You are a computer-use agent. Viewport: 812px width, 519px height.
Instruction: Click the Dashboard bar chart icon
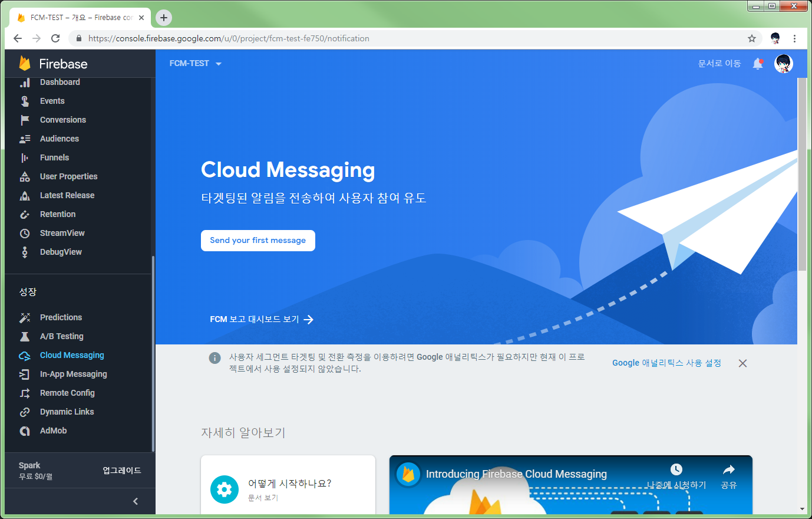pos(25,83)
